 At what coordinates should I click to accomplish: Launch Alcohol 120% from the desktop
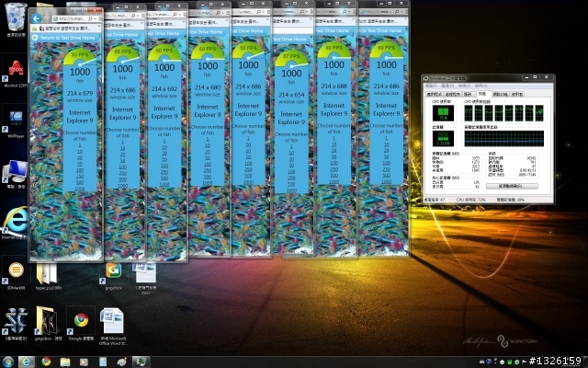(x=16, y=72)
